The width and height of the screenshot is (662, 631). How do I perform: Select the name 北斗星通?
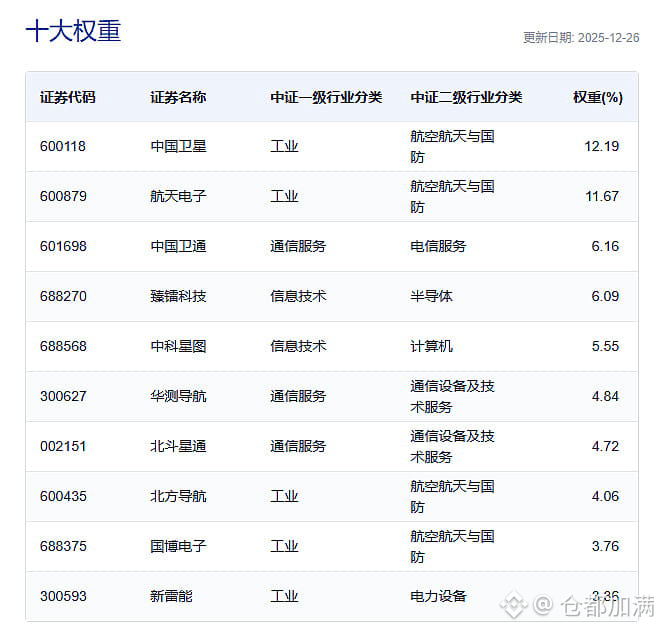(178, 447)
